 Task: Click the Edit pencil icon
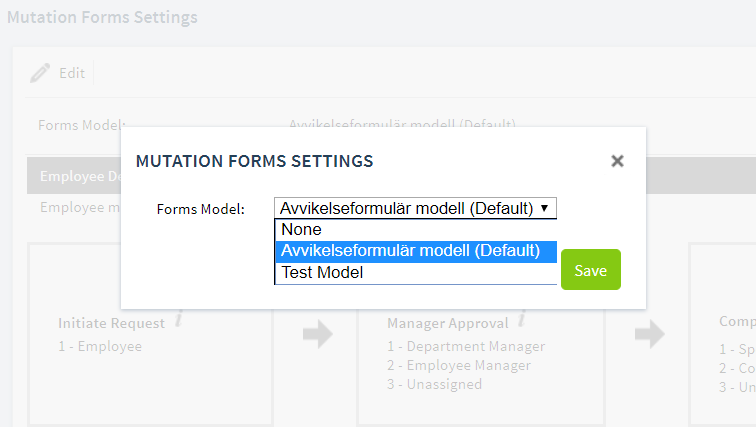(40, 73)
